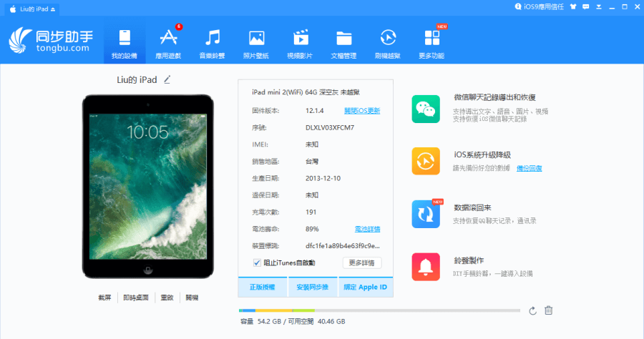Click device identifier dfc1fe1a89b4e63f9c9e...
The width and height of the screenshot is (644, 339).
tap(343, 246)
